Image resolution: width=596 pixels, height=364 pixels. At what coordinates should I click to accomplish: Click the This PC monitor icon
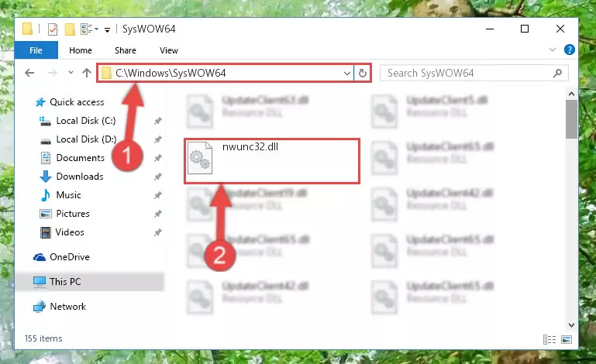click(40, 282)
